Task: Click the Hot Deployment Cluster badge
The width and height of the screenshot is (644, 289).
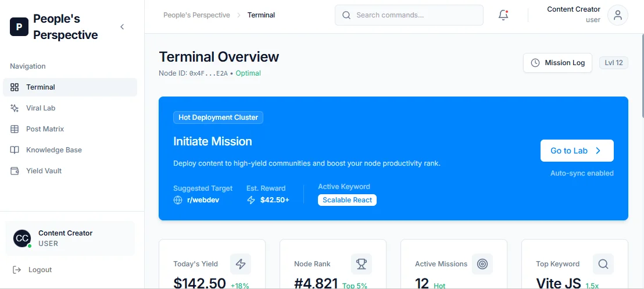Action: click(x=218, y=117)
